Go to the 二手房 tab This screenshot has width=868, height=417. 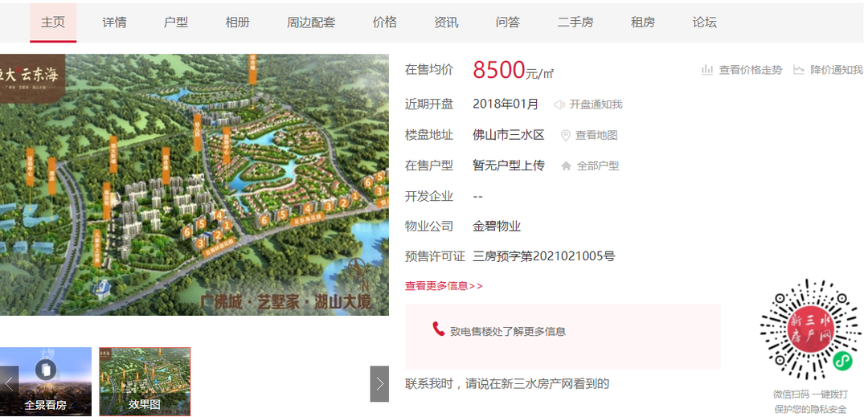point(575,22)
